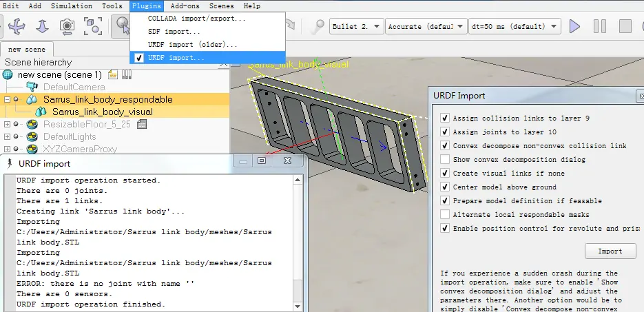This screenshot has height=312, width=644.
Task: Click the ResizableFloor_5_25 script icon
Action: click(x=142, y=124)
